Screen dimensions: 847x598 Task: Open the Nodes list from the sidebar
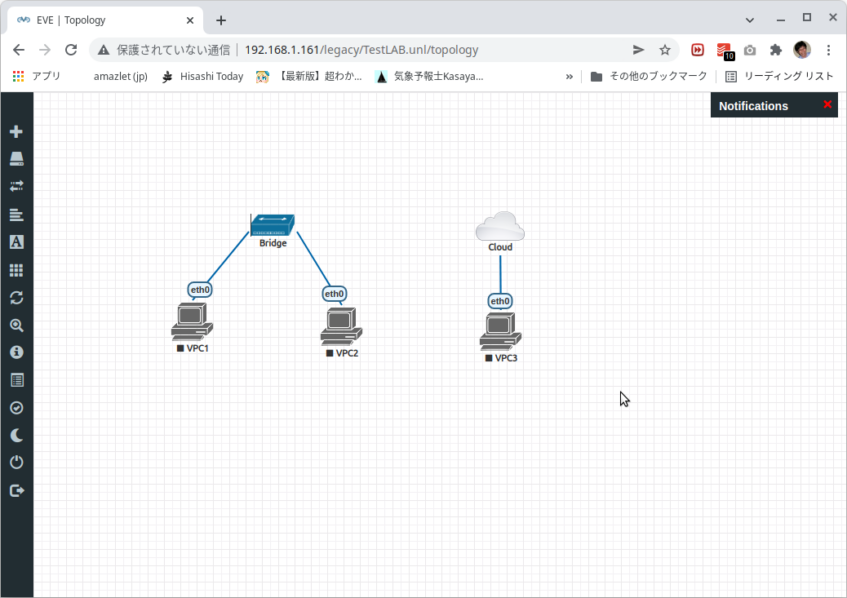click(x=16, y=159)
